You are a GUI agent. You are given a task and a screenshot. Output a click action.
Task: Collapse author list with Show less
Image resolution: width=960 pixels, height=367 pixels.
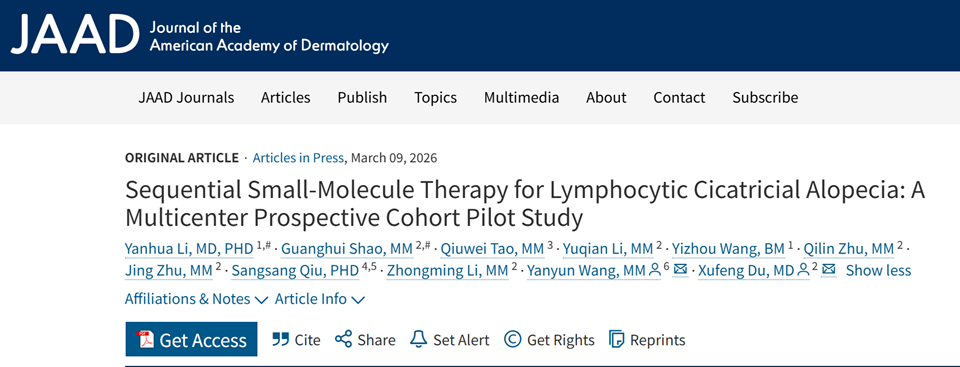[x=879, y=270]
